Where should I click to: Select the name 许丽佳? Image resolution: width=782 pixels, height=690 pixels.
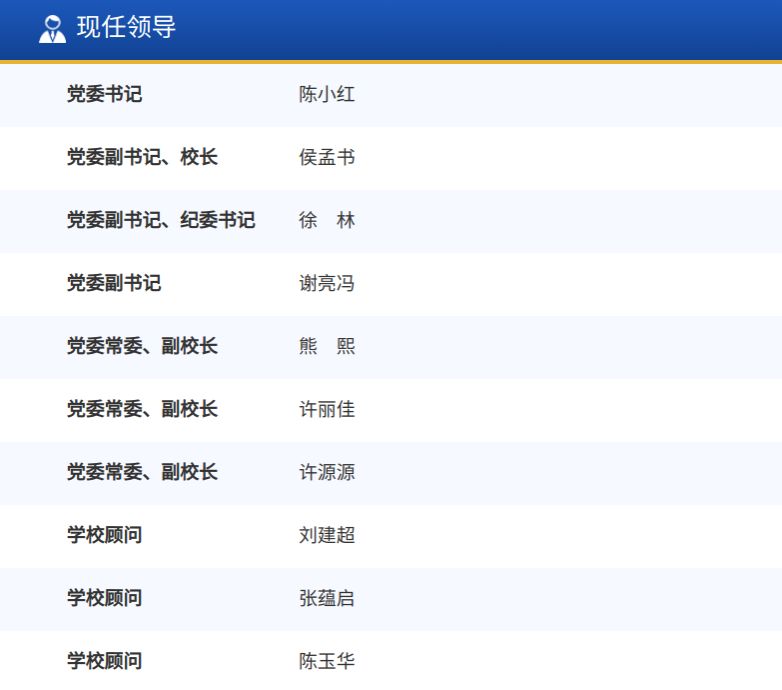(x=327, y=410)
